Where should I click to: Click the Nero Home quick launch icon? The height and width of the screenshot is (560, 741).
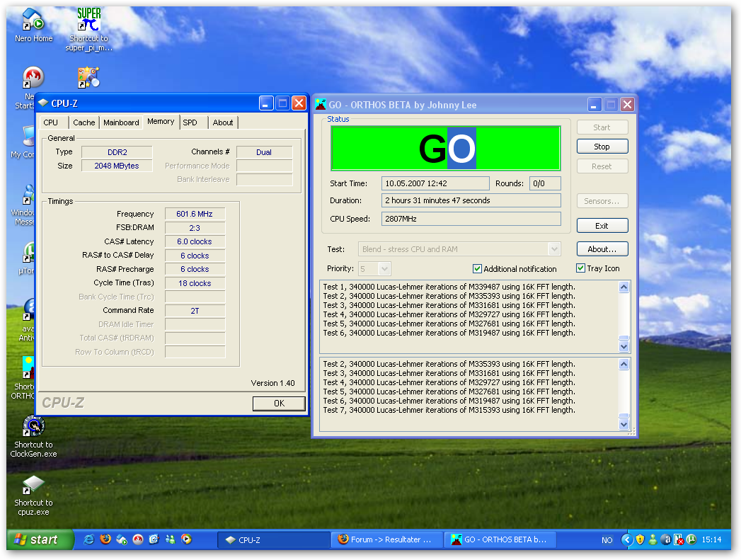click(122, 539)
